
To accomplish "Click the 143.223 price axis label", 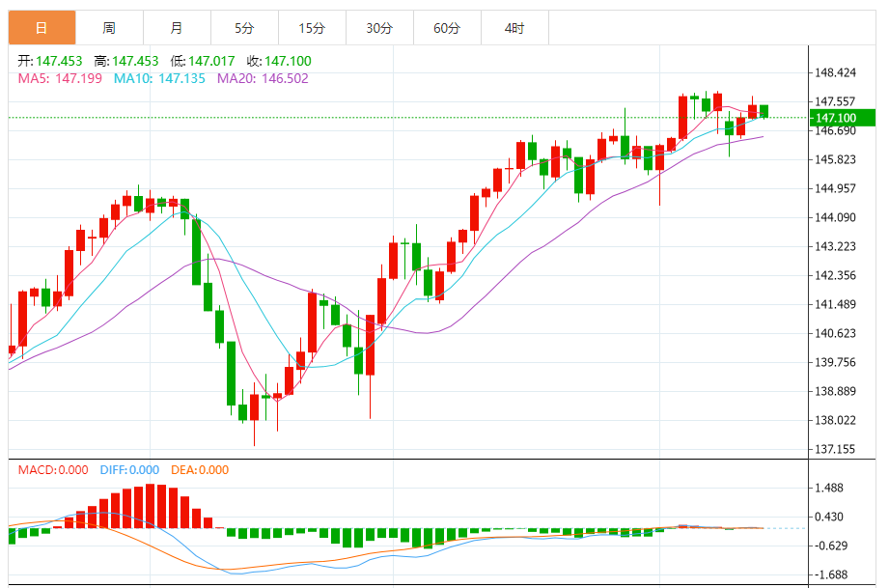I will [x=835, y=246].
